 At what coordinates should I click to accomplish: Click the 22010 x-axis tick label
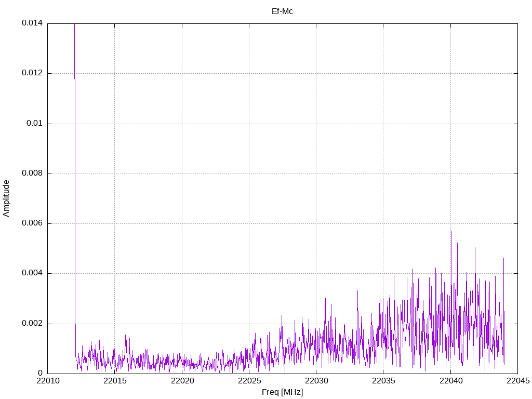coord(47,381)
